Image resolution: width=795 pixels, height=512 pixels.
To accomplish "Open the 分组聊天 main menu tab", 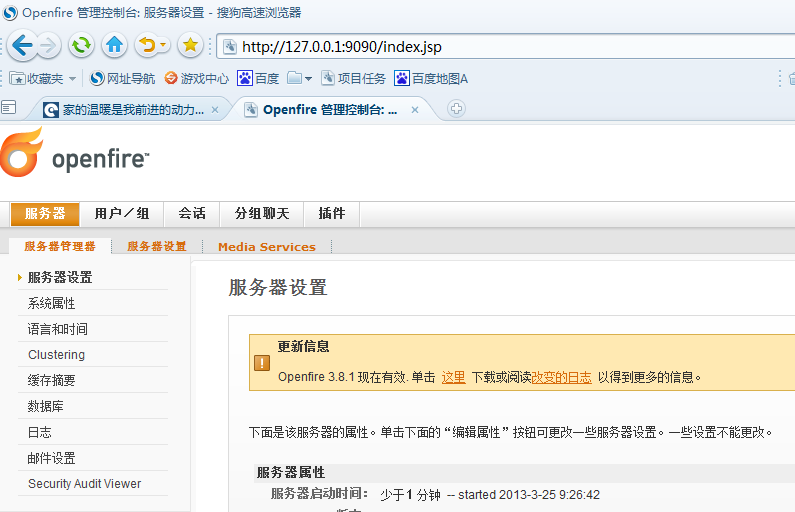I will tap(262, 213).
